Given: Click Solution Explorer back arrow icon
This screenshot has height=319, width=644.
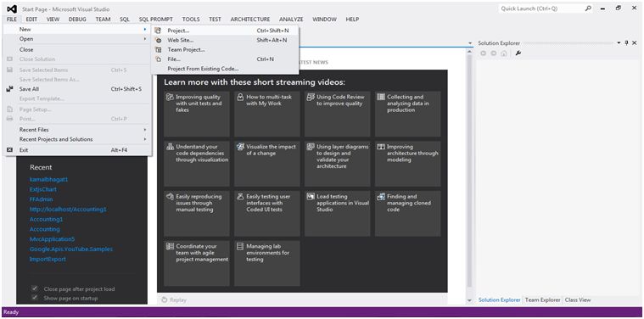Looking at the screenshot, I should click(x=484, y=53).
